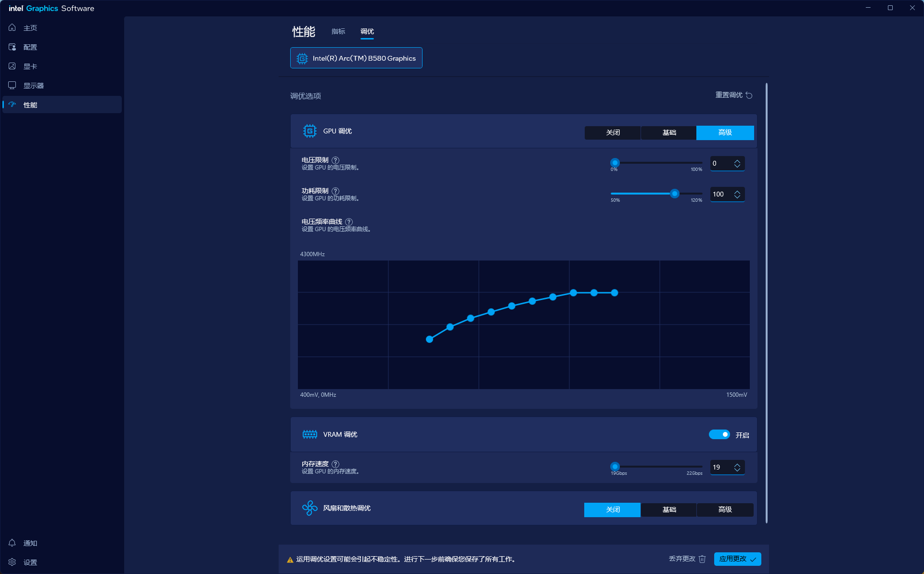Open 设置 gear icon at bottom left
The height and width of the screenshot is (574, 924).
[x=13, y=562]
